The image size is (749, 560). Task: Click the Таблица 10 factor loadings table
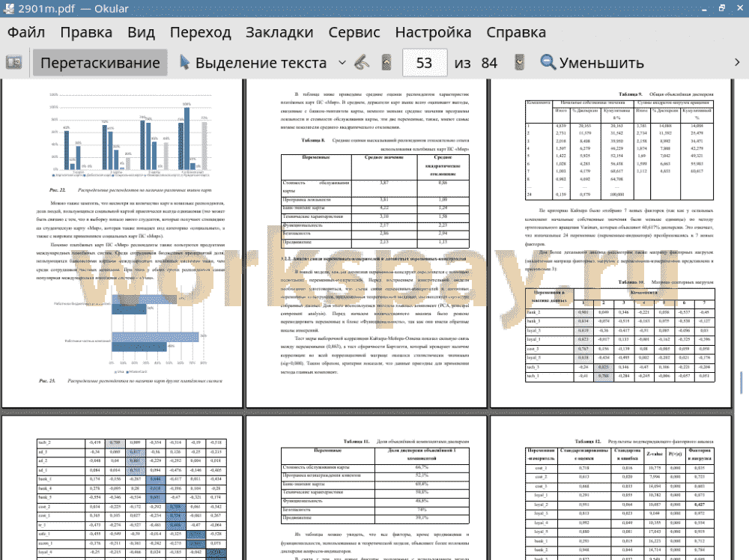tap(619, 335)
